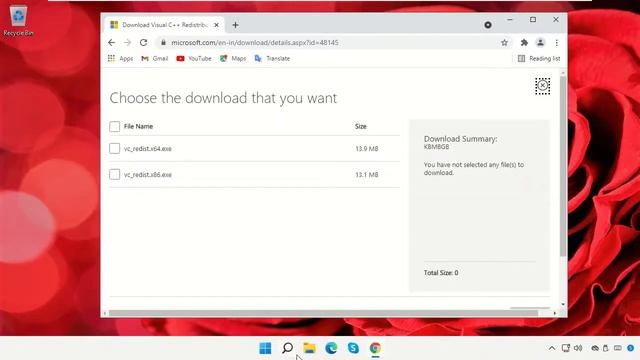This screenshot has height=360, width=640.
Task: Expand hidden system tray icons chevron
Action: 552,348
